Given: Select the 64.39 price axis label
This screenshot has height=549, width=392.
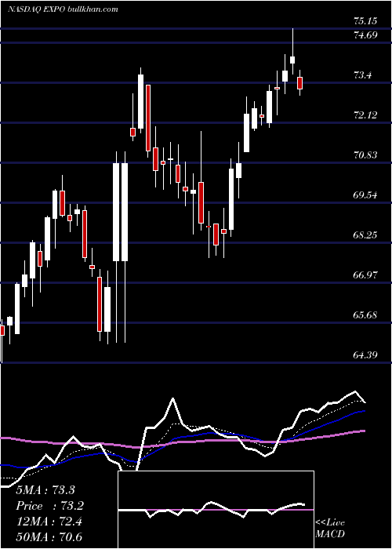Looking at the screenshot, I should coord(365,354).
